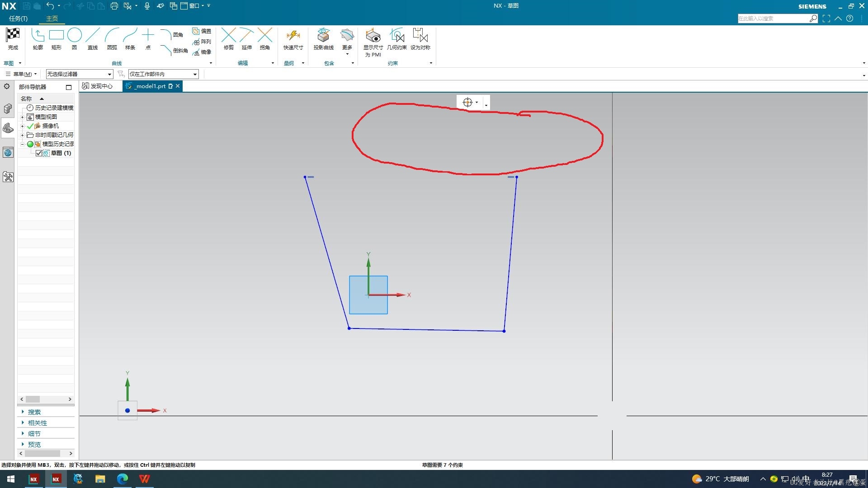Image resolution: width=868 pixels, height=488 pixels.
Task: Open the tools and wrench sidebar tab
Action: tap(8, 177)
